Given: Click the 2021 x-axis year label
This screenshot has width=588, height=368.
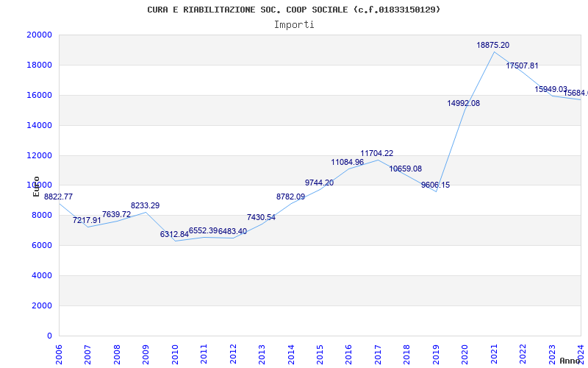Looking at the screenshot, I should pyautogui.click(x=494, y=354).
